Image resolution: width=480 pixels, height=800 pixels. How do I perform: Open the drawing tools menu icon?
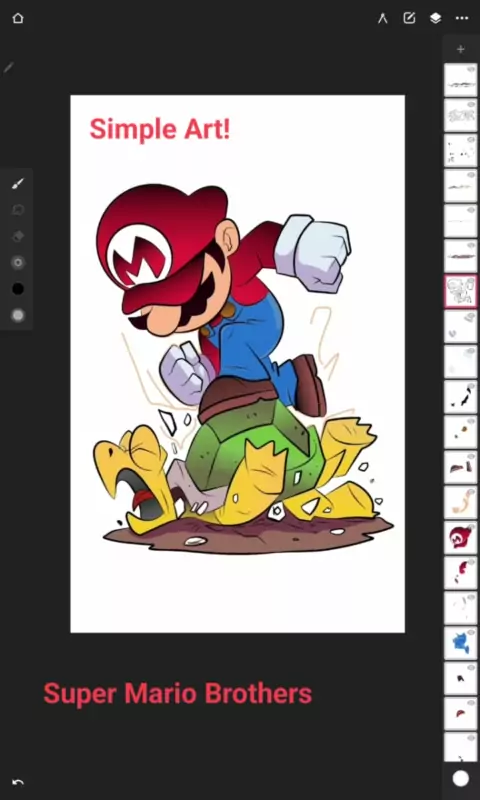[383, 18]
